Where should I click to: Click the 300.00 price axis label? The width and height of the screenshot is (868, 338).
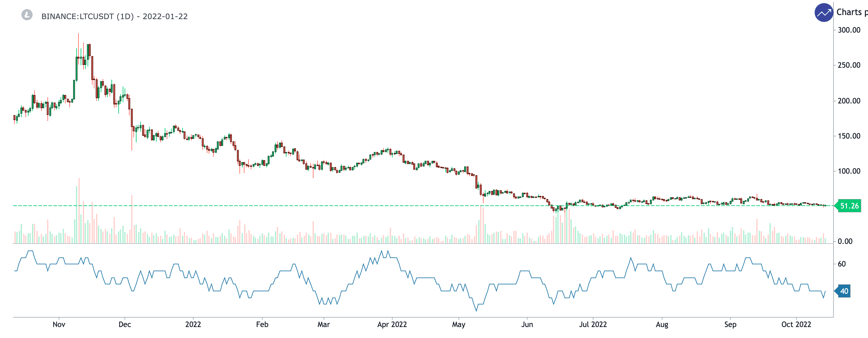pos(849,30)
